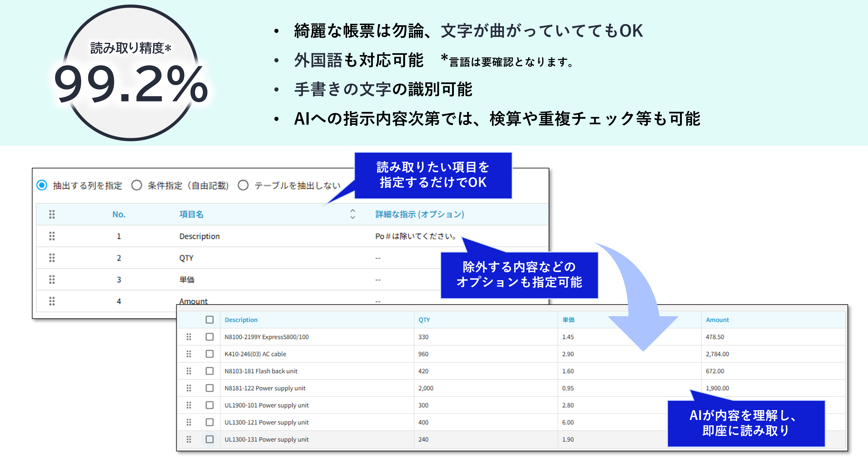Click drag handle icon in column header row

pos(51,214)
